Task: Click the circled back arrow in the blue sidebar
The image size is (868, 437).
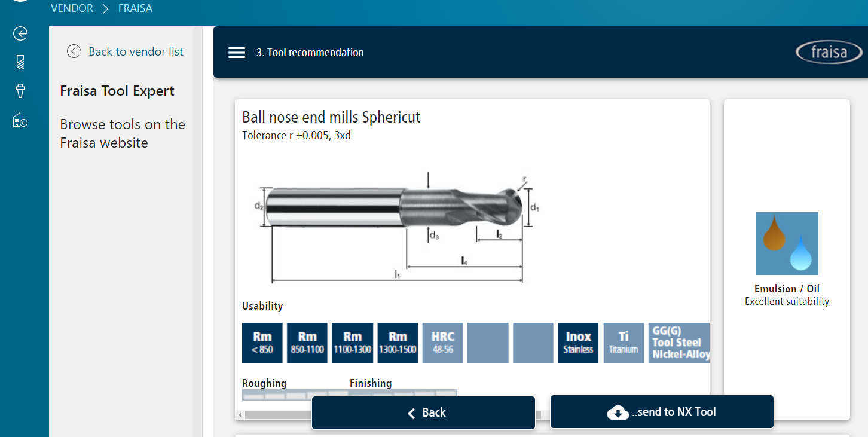Action: [x=20, y=33]
